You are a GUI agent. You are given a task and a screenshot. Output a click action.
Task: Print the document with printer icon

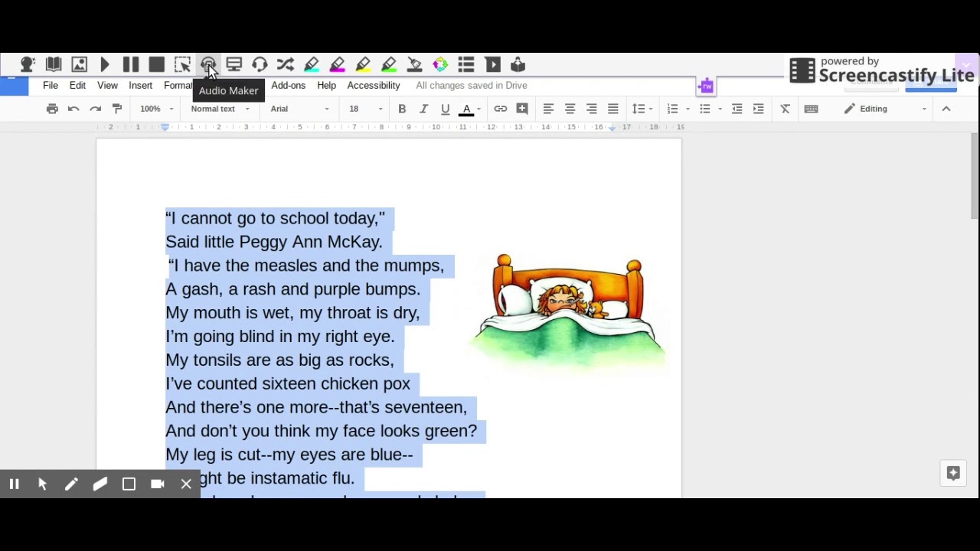tap(52, 109)
